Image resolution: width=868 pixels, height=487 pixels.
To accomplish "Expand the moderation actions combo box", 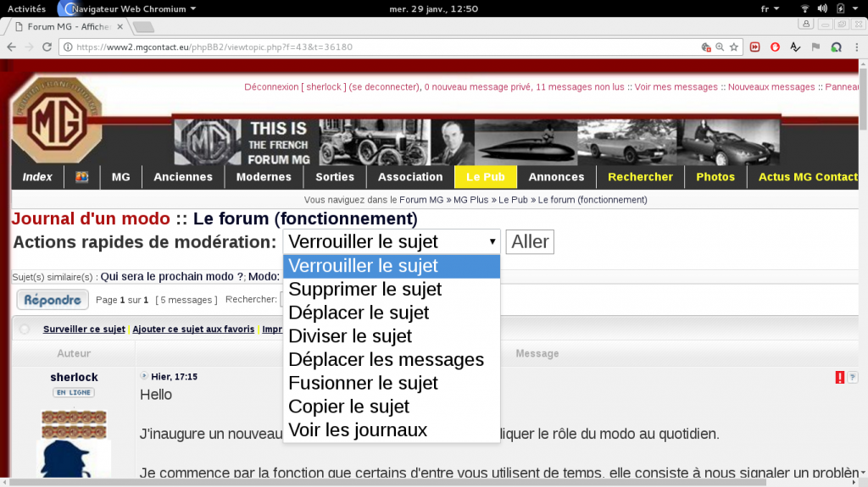I will [392, 242].
